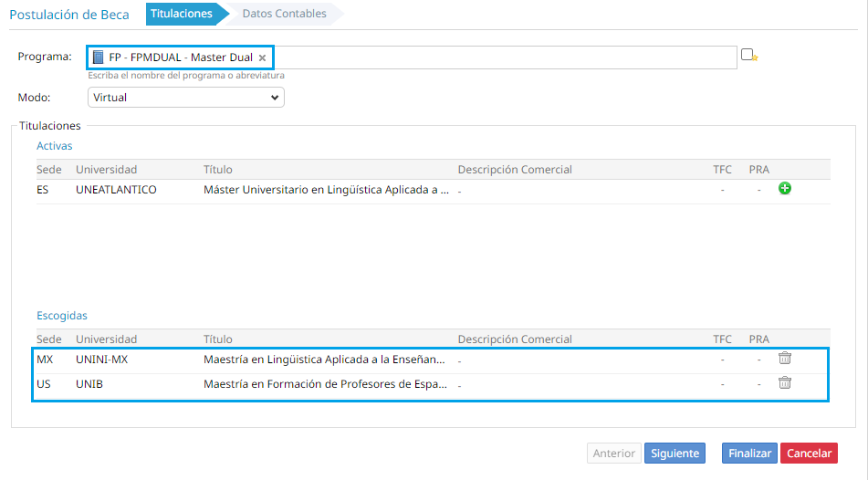This screenshot has height=480, width=868.
Task: Click the Título column header in Activas
Action: (218, 170)
